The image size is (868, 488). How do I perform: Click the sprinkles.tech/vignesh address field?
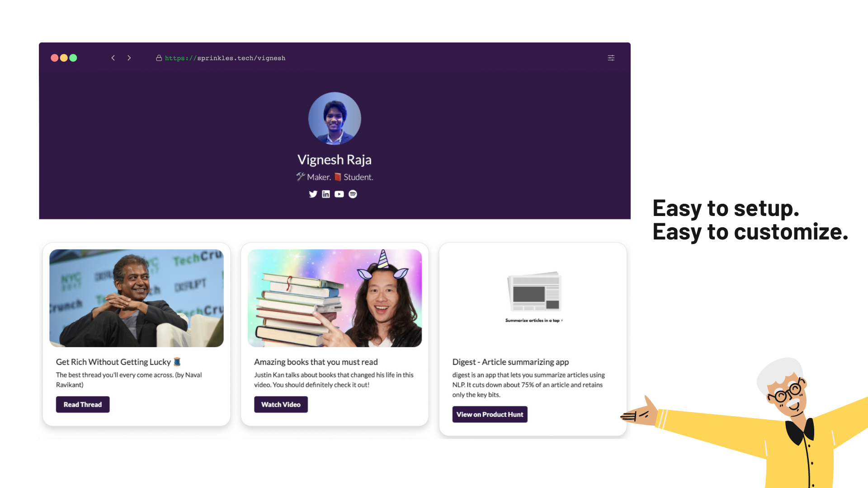225,58
